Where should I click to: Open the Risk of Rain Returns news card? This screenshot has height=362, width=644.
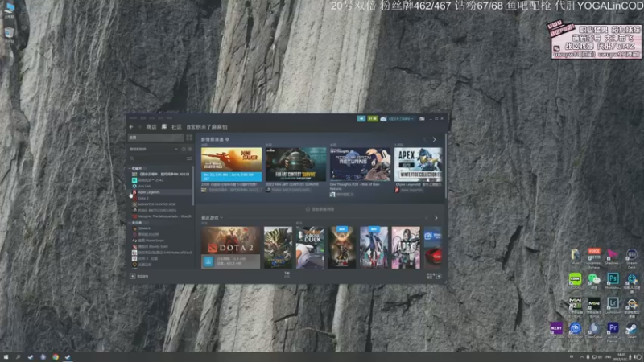(x=360, y=165)
